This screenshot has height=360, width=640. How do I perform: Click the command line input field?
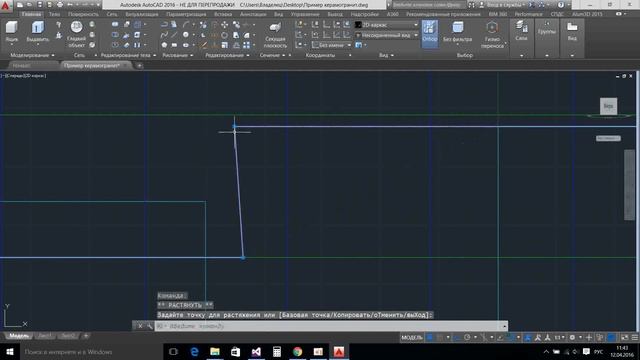[x=328, y=326]
